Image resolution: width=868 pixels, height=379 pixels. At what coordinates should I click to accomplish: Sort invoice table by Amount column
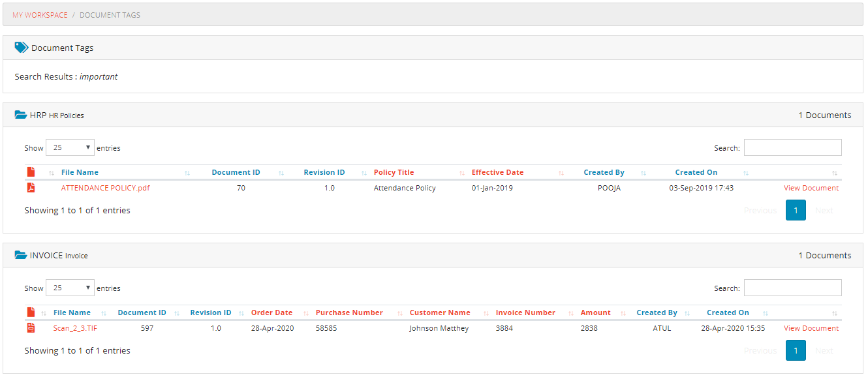pos(595,312)
